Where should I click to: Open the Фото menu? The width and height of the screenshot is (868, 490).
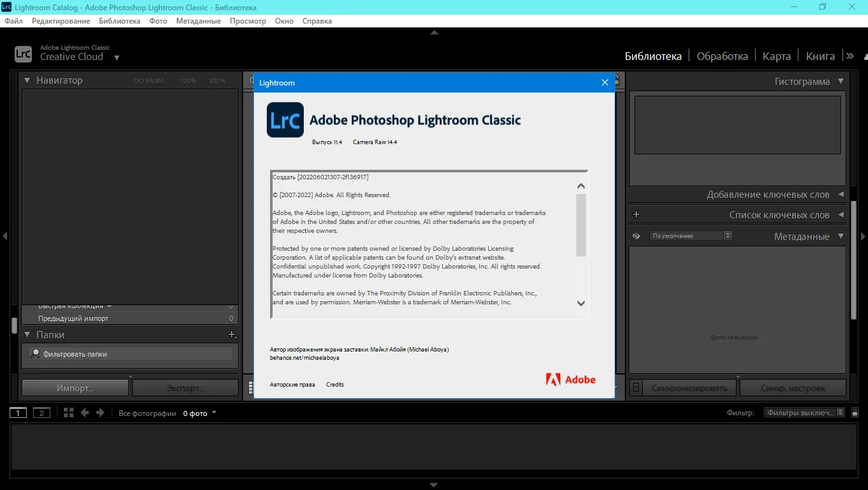(x=158, y=21)
